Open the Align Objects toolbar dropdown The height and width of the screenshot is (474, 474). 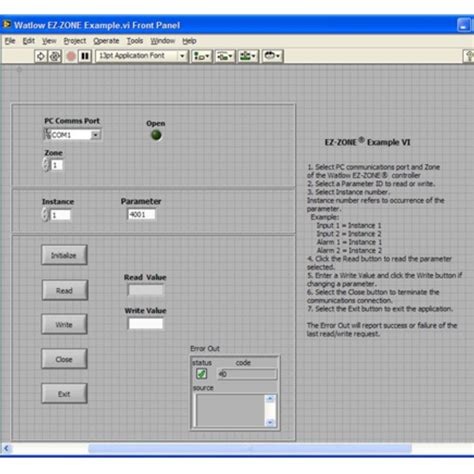(x=201, y=56)
